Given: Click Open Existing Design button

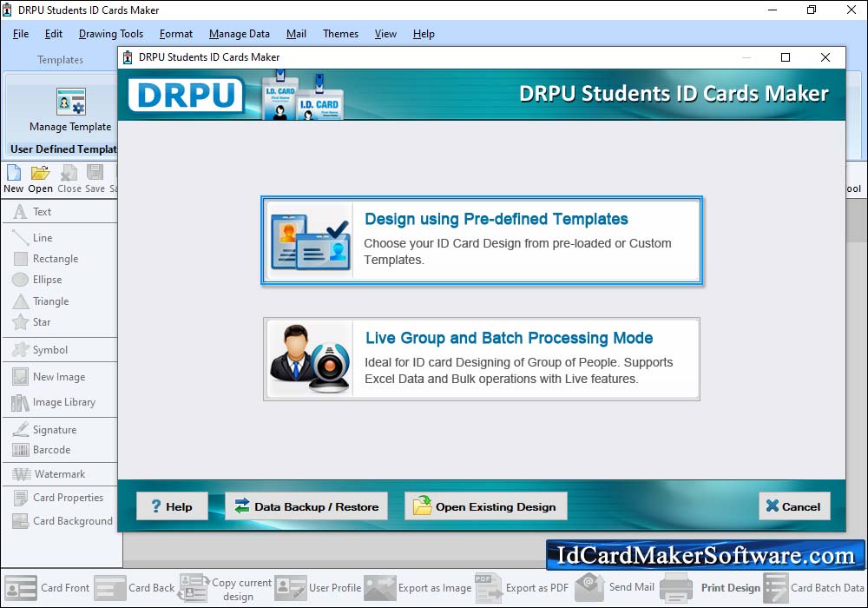Looking at the screenshot, I should point(485,506).
